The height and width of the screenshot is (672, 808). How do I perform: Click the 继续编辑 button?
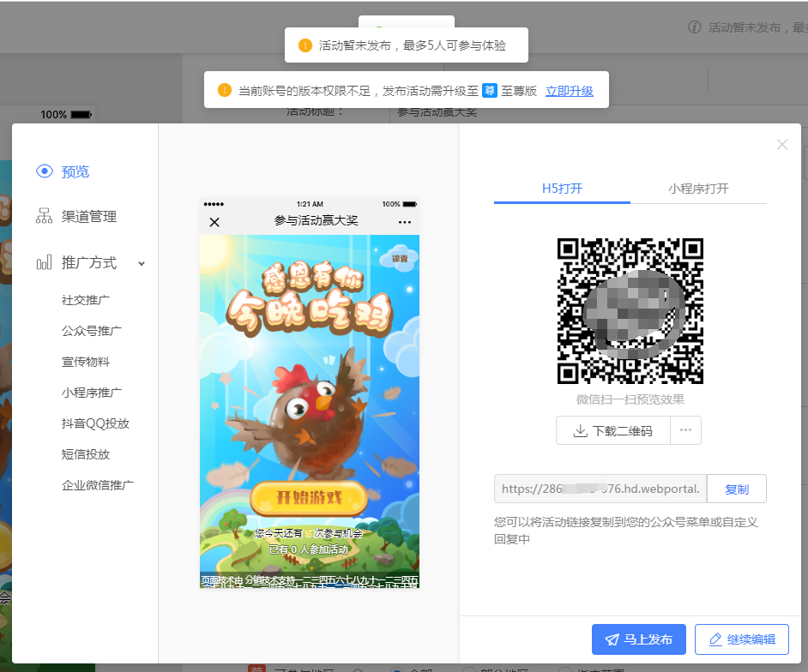[742, 639]
